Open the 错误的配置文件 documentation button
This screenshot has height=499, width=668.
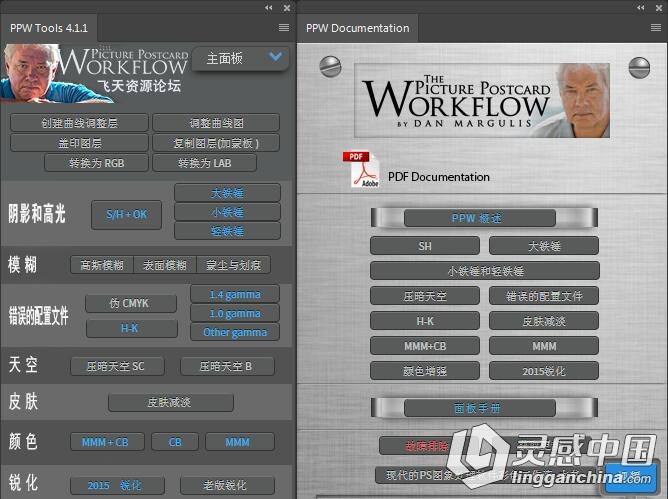pyautogui.click(x=544, y=296)
